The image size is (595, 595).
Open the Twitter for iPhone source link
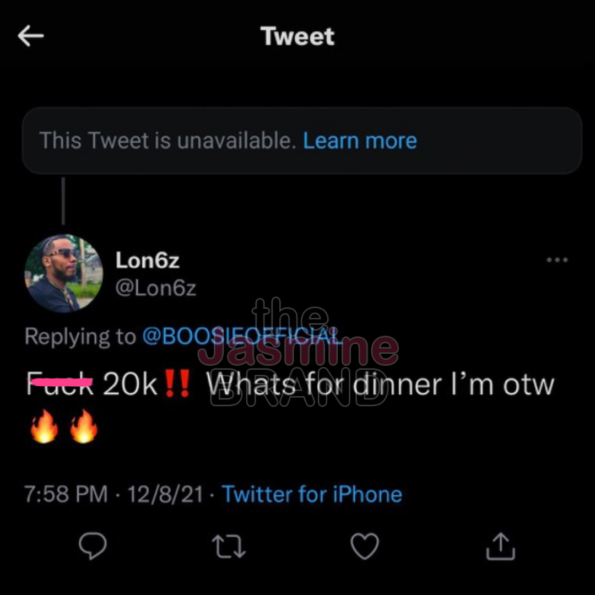[312, 494]
